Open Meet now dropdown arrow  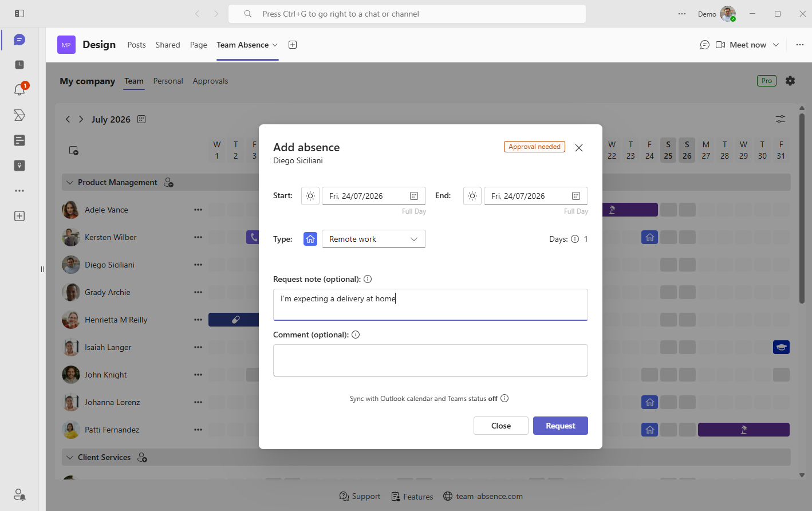coord(776,45)
